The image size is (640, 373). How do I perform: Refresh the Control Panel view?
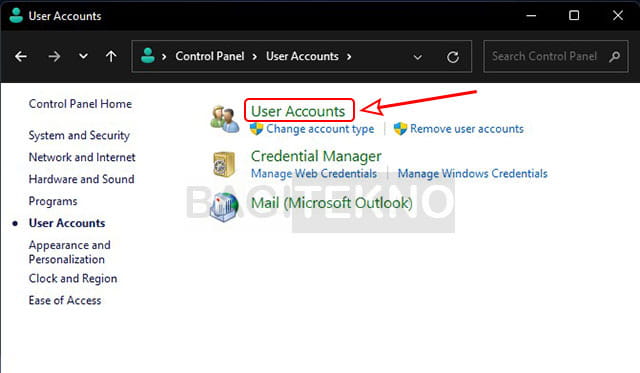[453, 57]
